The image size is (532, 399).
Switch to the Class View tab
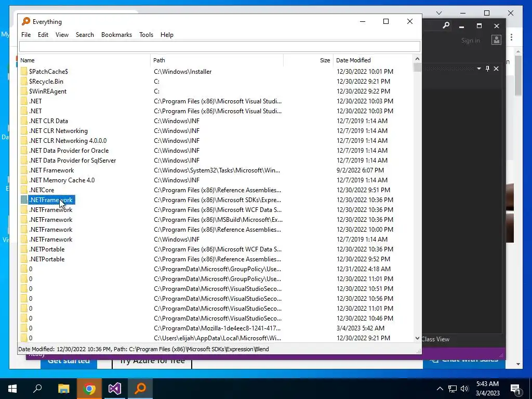(x=436, y=339)
